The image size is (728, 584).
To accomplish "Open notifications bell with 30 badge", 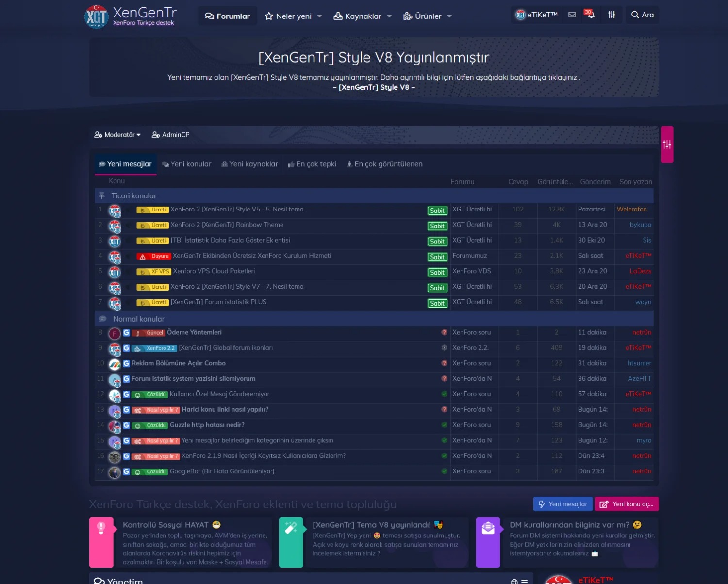I will pos(590,15).
